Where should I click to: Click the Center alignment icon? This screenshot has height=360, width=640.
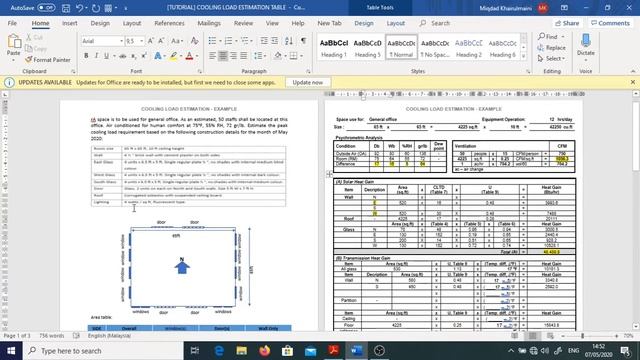(x=223, y=56)
